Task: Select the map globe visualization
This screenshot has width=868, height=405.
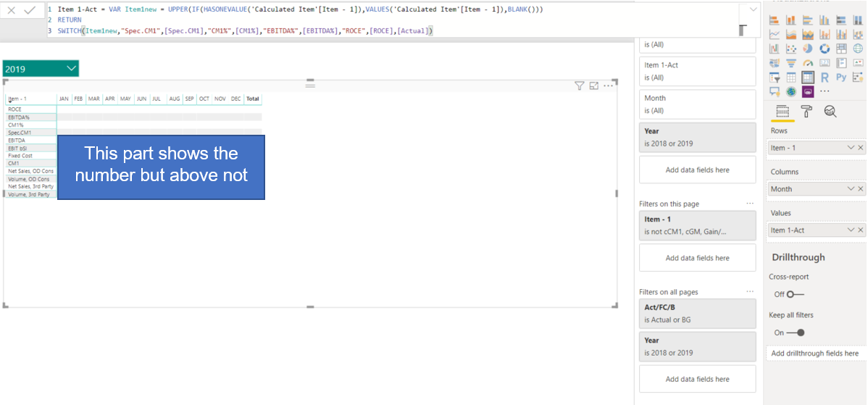Action: click(x=858, y=49)
